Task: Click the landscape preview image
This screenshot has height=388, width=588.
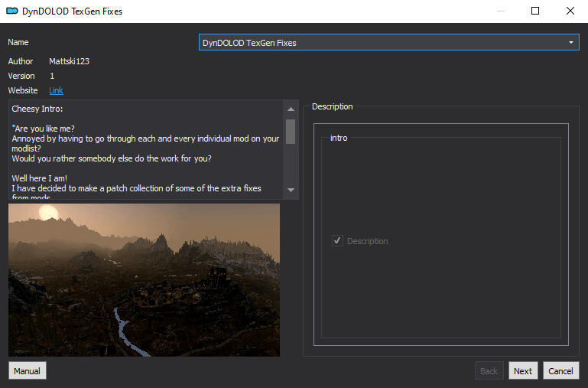Action: coord(144,280)
